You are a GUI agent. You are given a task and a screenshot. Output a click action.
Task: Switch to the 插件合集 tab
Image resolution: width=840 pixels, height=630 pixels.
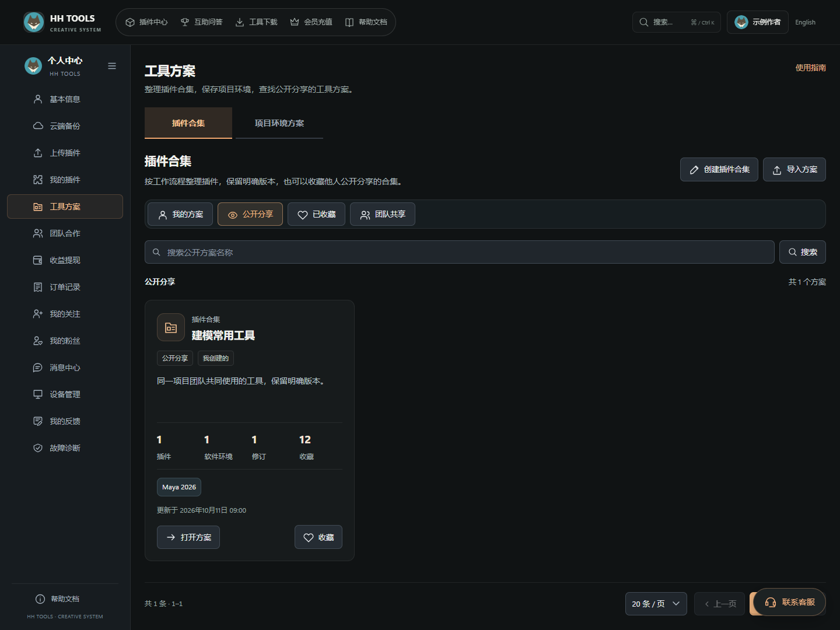pos(188,123)
